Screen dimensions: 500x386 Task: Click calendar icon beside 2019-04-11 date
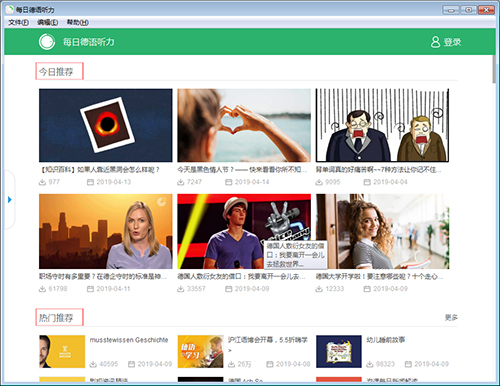coord(90,289)
